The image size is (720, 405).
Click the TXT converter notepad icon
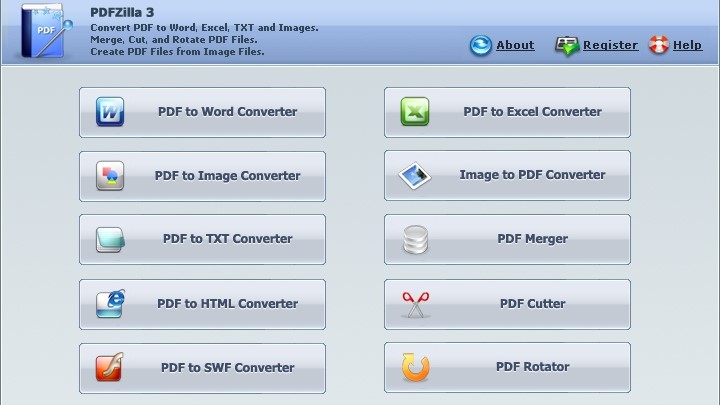(110, 239)
